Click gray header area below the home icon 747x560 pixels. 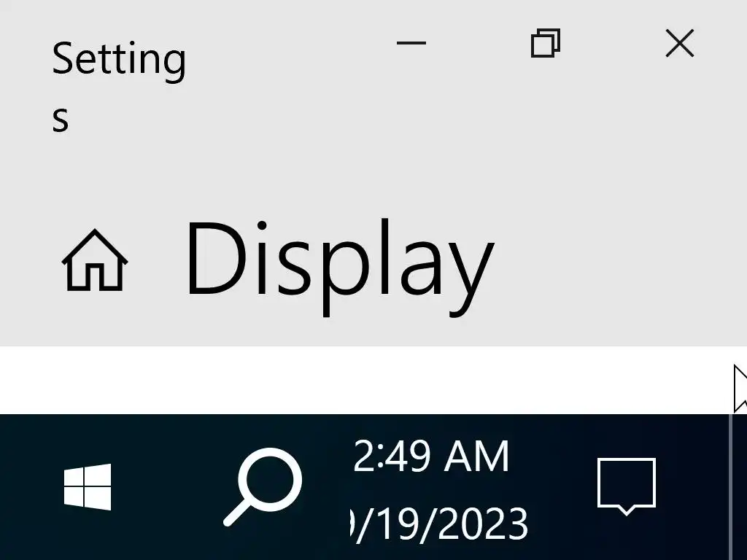(x=94, y=318)
